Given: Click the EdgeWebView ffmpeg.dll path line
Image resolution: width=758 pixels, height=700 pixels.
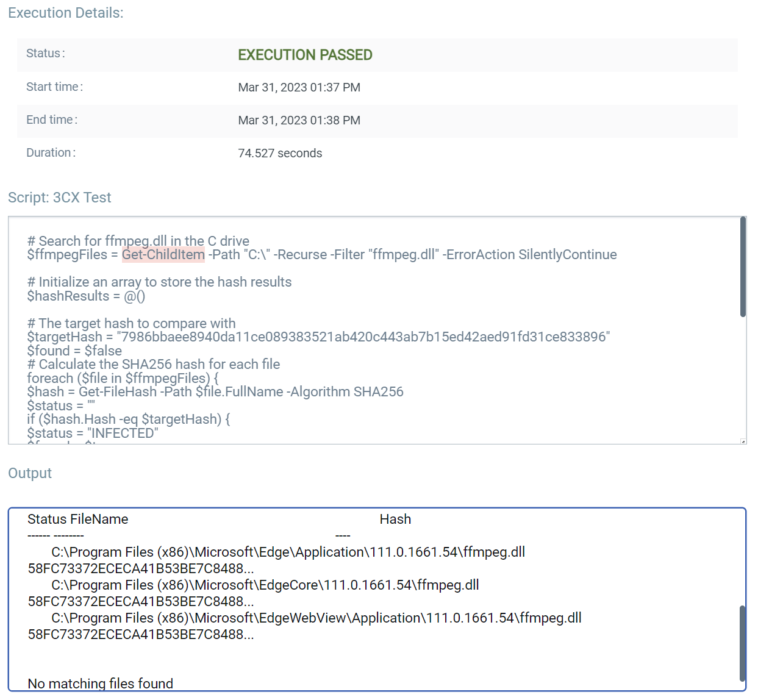Looking at the screenshot, I should coord(316,618).
